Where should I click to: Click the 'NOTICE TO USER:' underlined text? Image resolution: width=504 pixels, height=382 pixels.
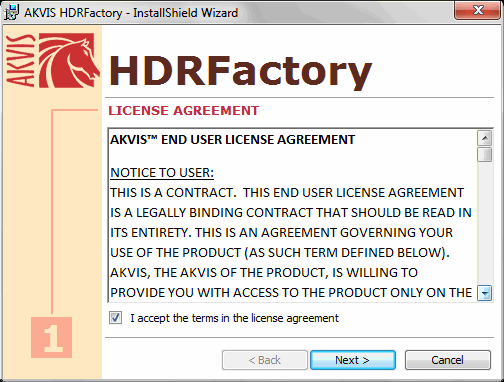click(162, 173)
